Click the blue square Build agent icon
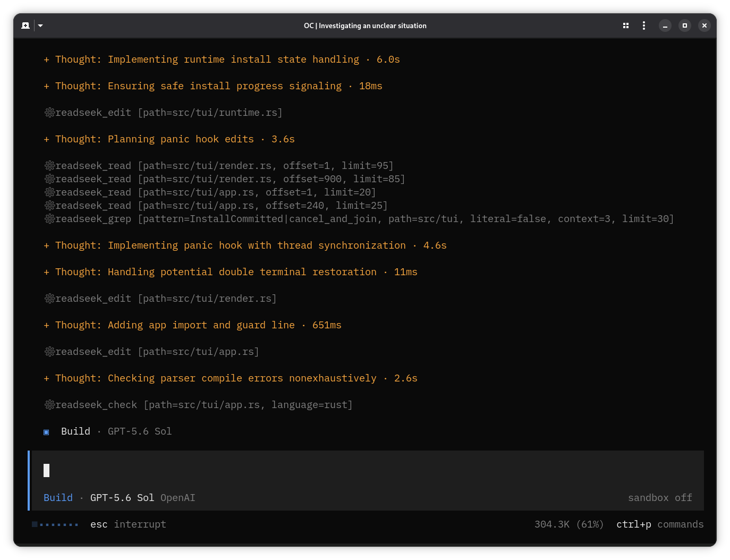The height and width of the screenshot is (560, 730). (x=46, y=432)
